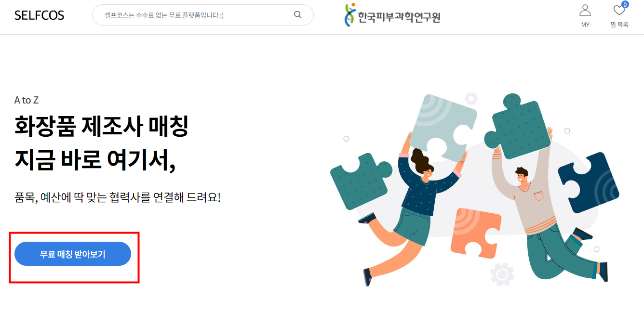Open the 한국피부과학연구원 logo link
This screenshot has height=325, width=644.
click(x=392, y=15)
